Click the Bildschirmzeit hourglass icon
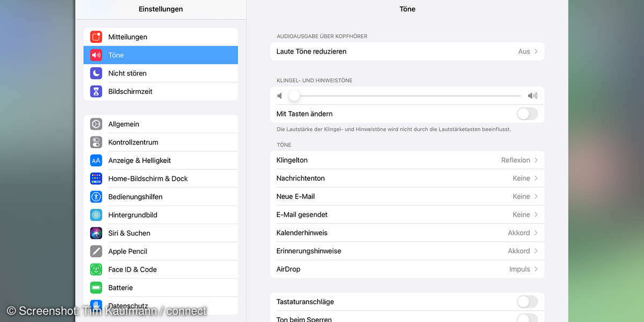 coord(96,91)
